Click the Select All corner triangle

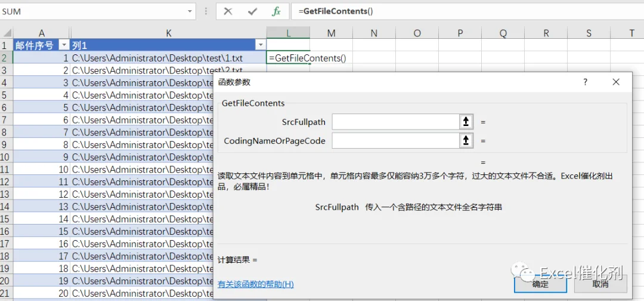tap(6, 33)
